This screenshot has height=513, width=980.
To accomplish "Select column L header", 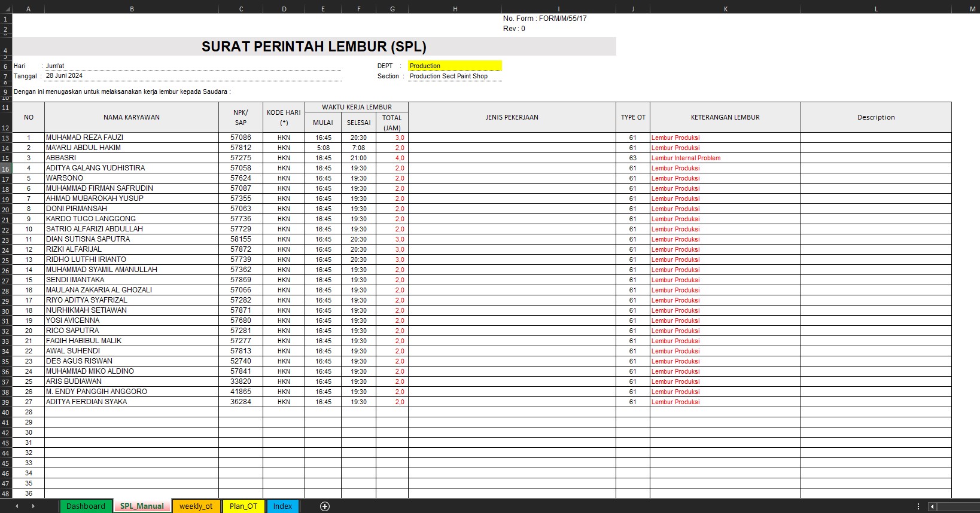I will 876,9.
